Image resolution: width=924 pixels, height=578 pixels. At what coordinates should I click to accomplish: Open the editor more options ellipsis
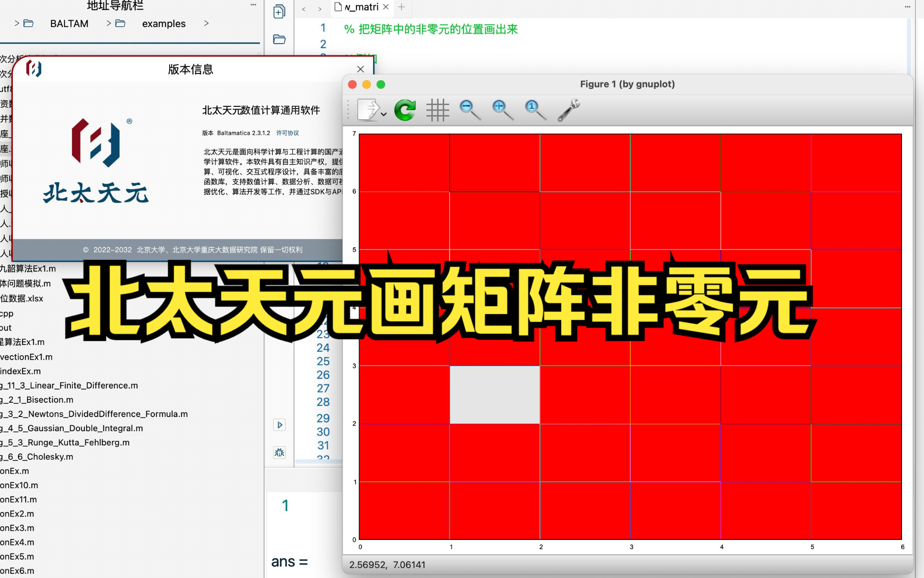pos(907,7)
